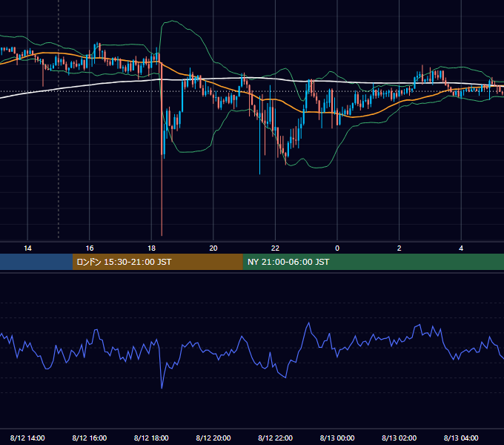Click the 8/12 14:00 indicator time label

point(27,438)
